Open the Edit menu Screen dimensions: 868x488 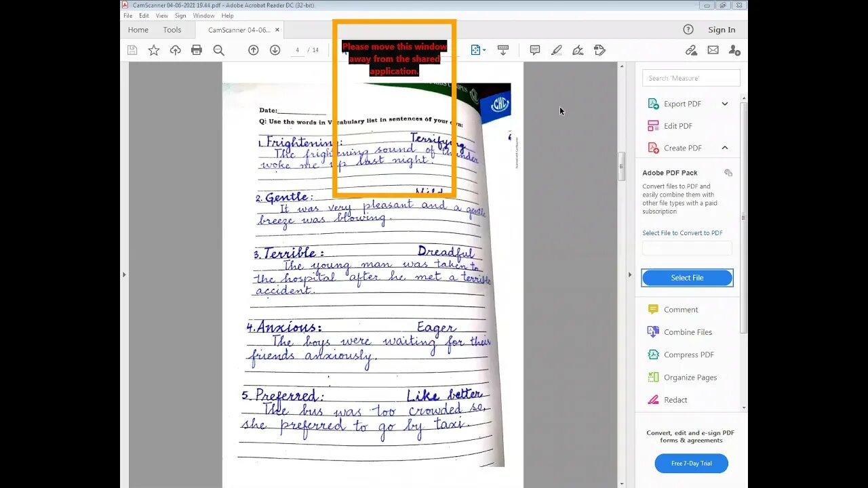pos(144,16)
